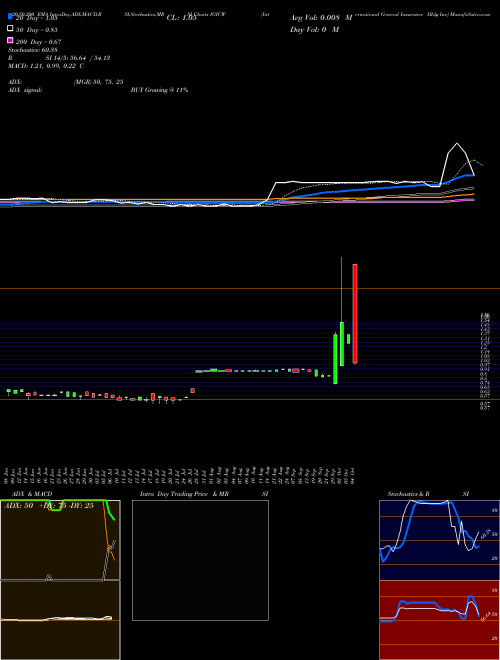The image size is (500, 660).
Task: Click the 'BUY Growing @ 11%' signal text
Action: [x=159, y=90]
